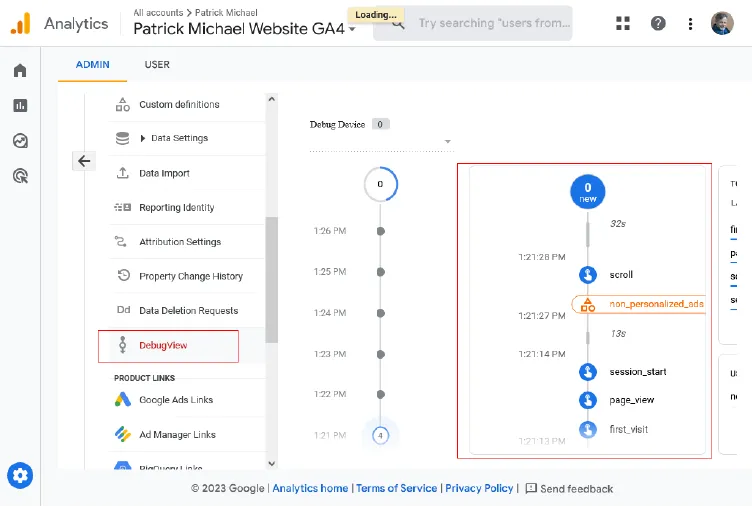752x507 pixels.
Task: Select the ADMIN tab
Action: click(93, 65)
